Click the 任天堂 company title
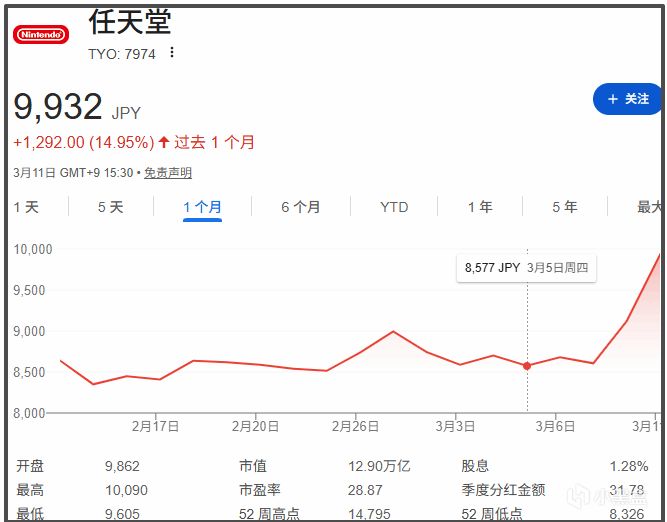The height and width of the screenshot is (522, 667). pos(130,22)
